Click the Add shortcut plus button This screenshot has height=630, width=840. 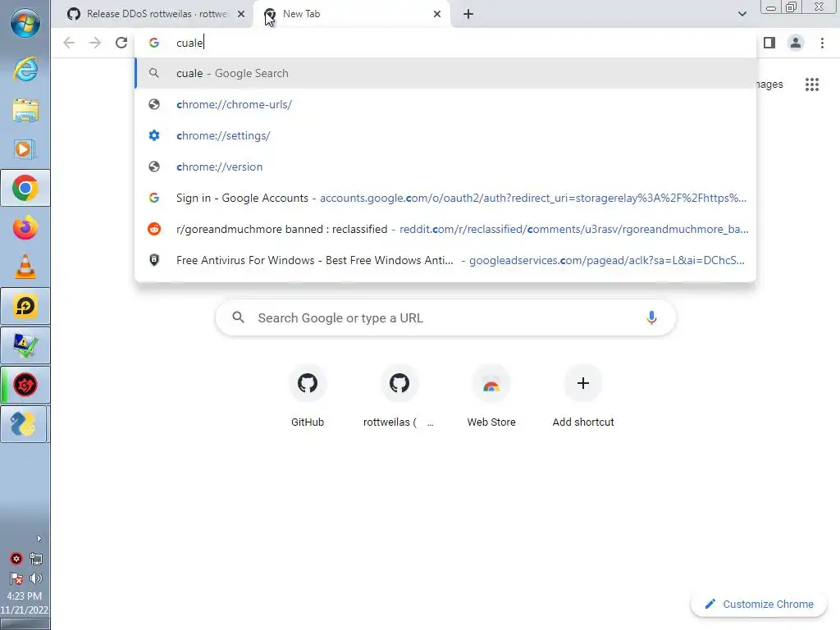coord(583,383)
